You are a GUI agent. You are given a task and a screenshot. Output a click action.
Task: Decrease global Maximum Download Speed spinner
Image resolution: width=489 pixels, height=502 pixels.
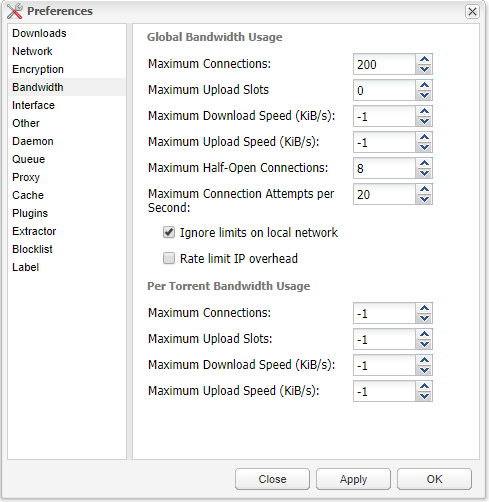pos(424,121)
